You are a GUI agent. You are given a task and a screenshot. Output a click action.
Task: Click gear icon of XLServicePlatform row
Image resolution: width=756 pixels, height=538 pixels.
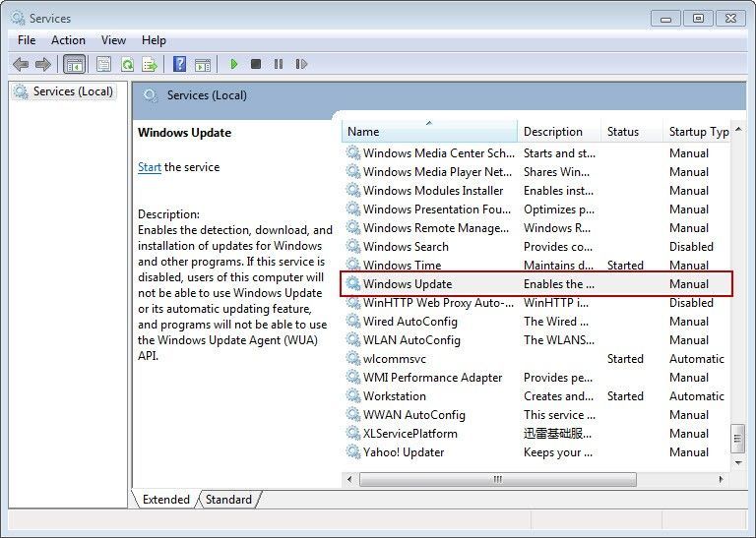353,433
